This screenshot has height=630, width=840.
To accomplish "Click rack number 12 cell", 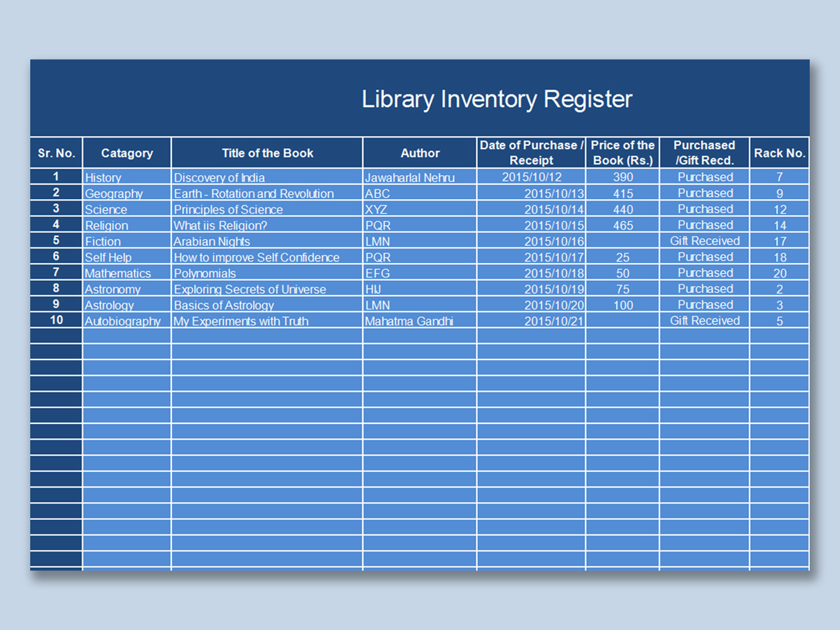I will pyautogui.click(x=780, y=209).
